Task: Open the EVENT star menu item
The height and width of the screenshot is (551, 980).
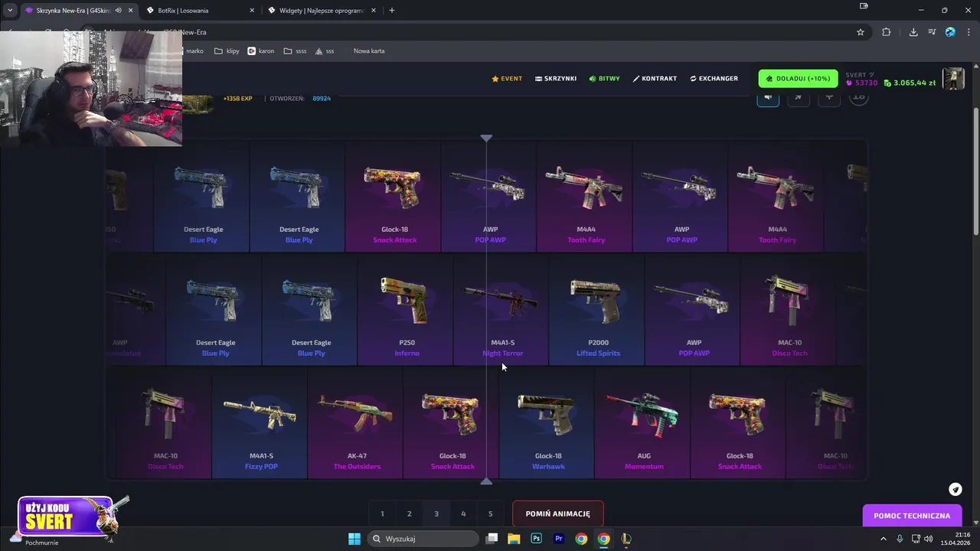Action: (507, 78)
